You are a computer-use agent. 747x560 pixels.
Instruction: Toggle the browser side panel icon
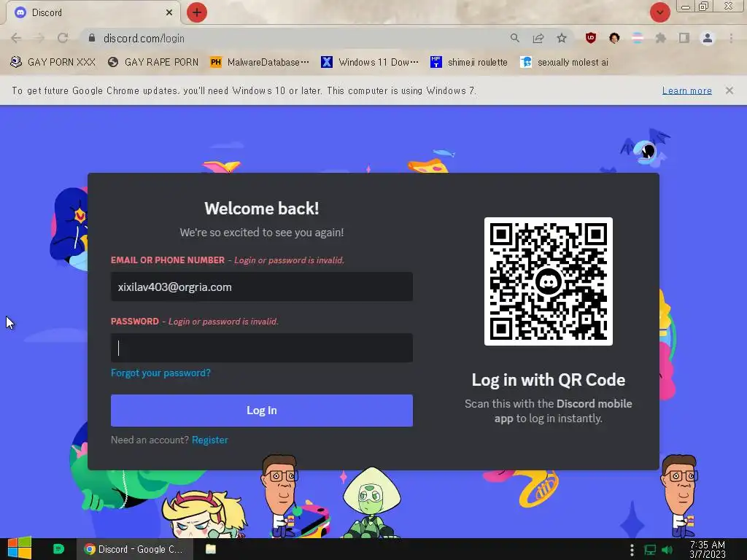[684, 38]
